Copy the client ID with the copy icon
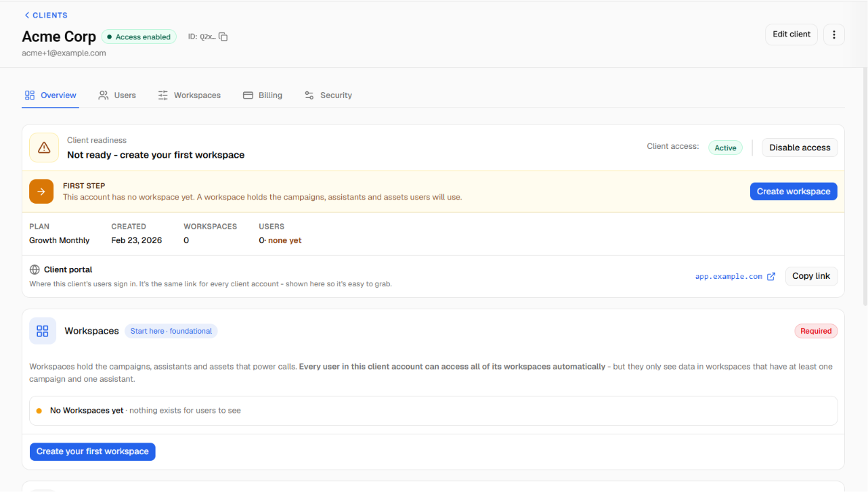This screenshot has width=868, height=492. (223, 37)
